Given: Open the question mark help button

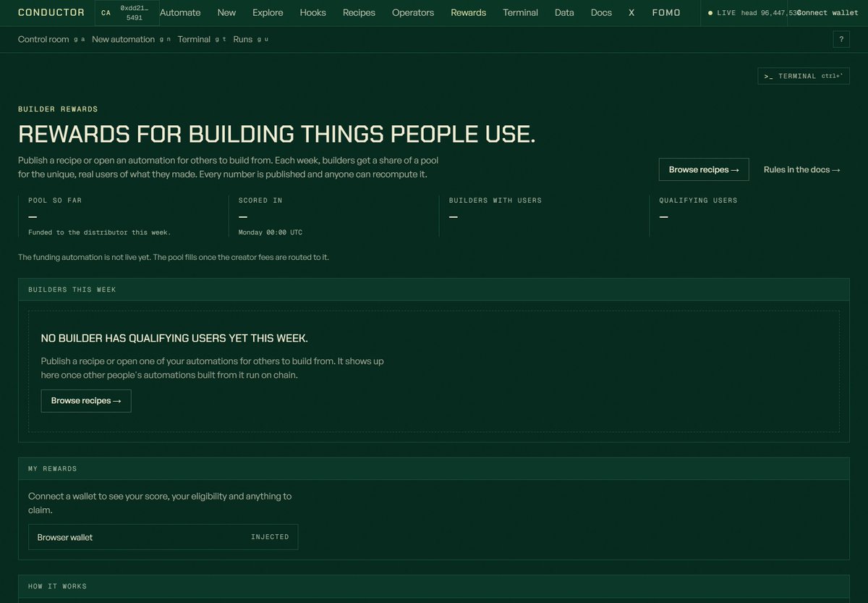Looking at the screenshot, I should (x=841, y=40).
